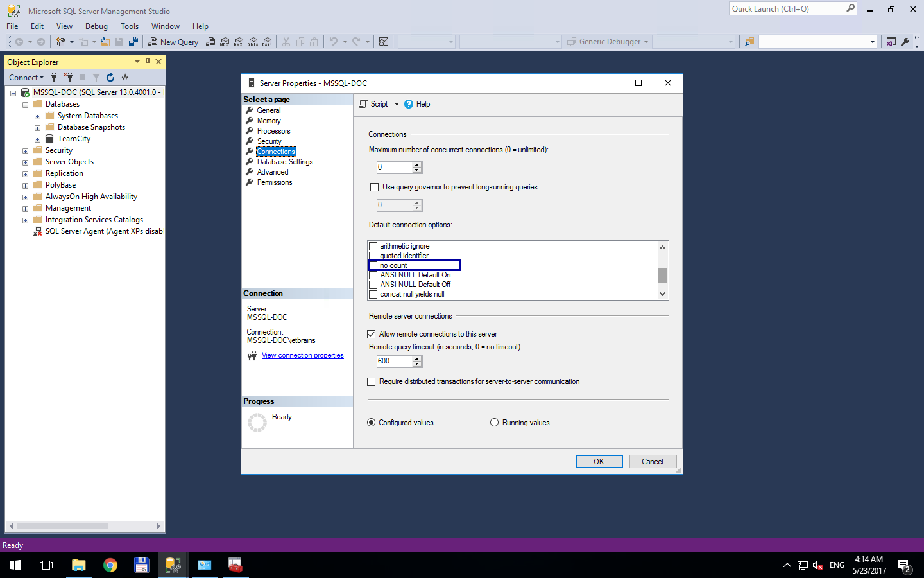Open the Debug menu
Image resolution: width=924 pixels, height=578 pixels.
(96, 26)
